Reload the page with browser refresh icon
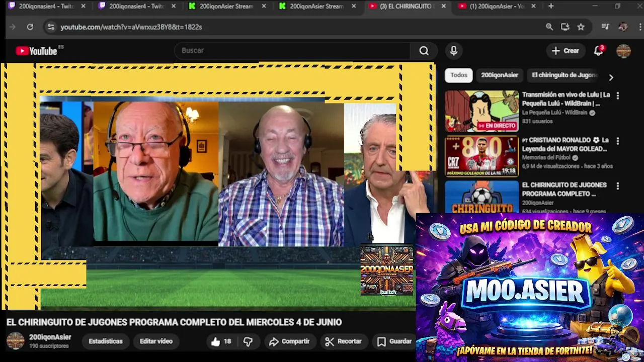 pos(30,27)
